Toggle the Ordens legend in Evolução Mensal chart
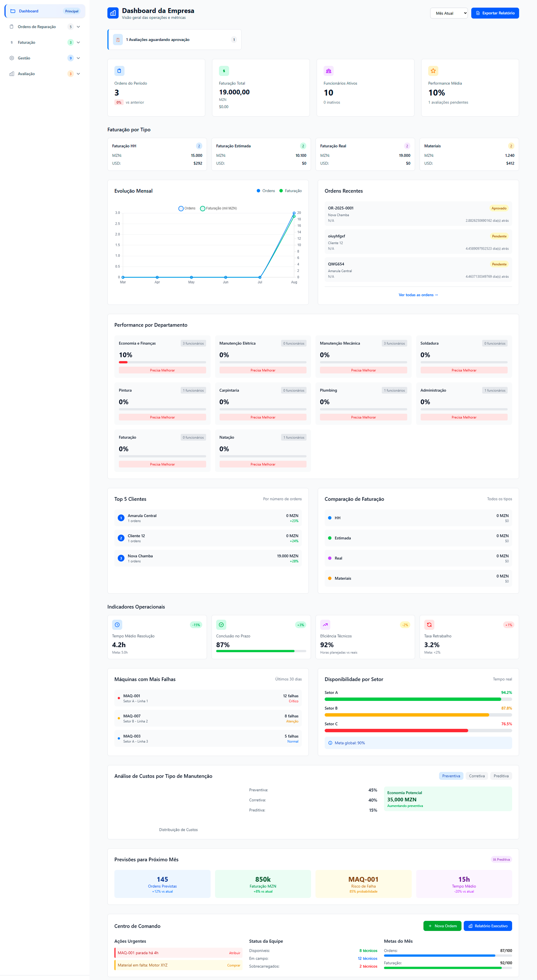The height and width of the screenshot is (980, 537). tap(187, 209)
